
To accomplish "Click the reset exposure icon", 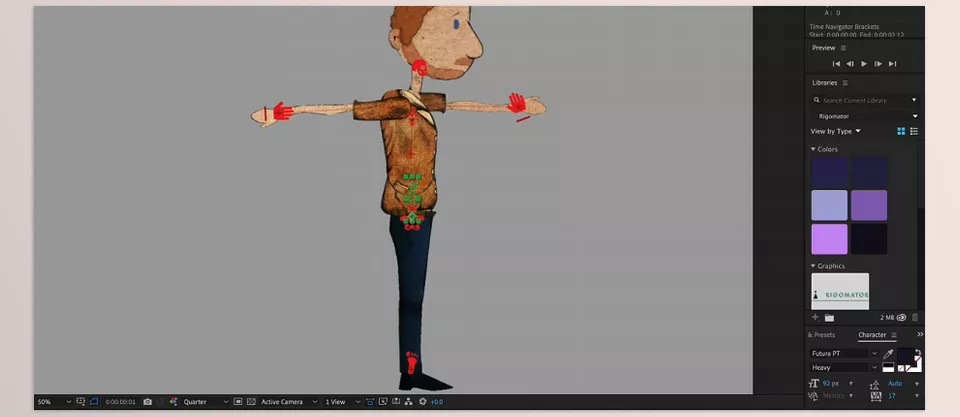I will (422, 402).
